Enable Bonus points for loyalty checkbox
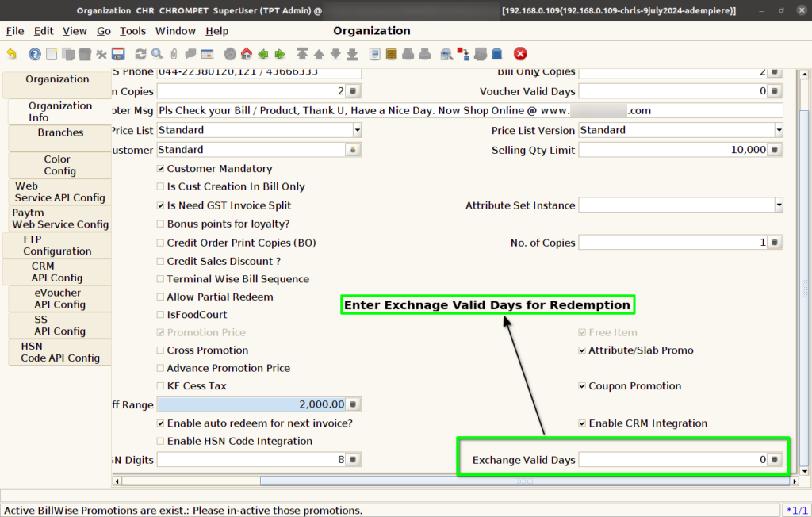Screen dimensions: 812x517 click(160, 224)
